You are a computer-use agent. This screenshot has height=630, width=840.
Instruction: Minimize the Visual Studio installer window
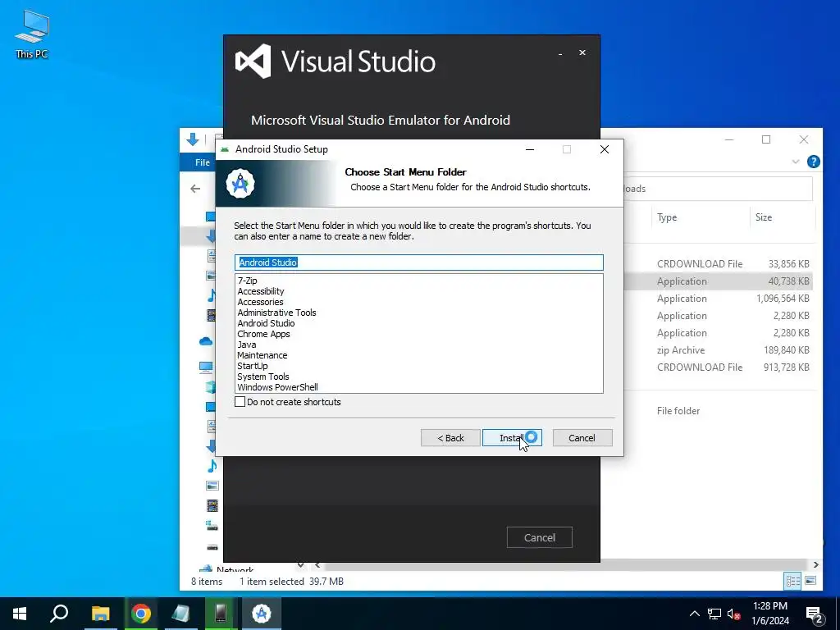point(560,53)
